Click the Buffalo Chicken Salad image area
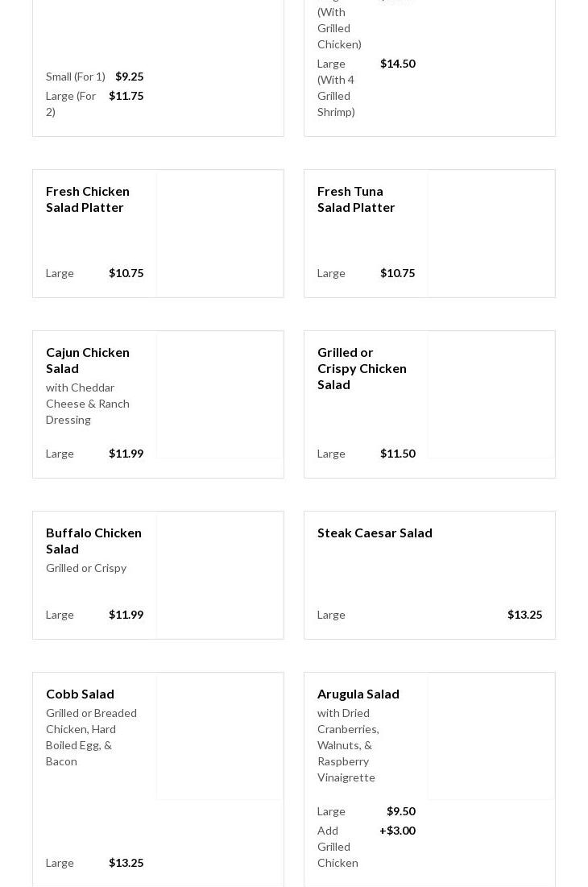Screen dimensions: 588x887 (220, 575)
